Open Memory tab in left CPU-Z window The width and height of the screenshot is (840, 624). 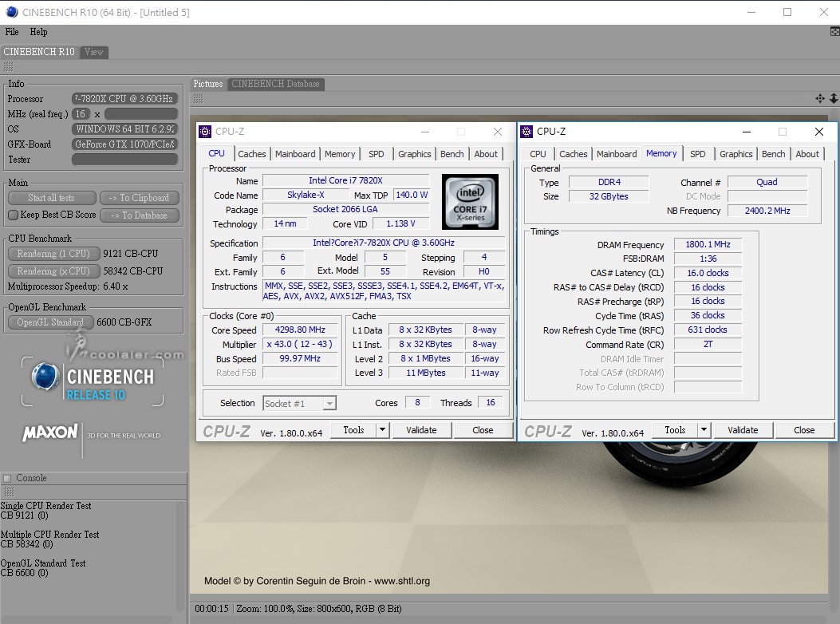pos(340,154)
